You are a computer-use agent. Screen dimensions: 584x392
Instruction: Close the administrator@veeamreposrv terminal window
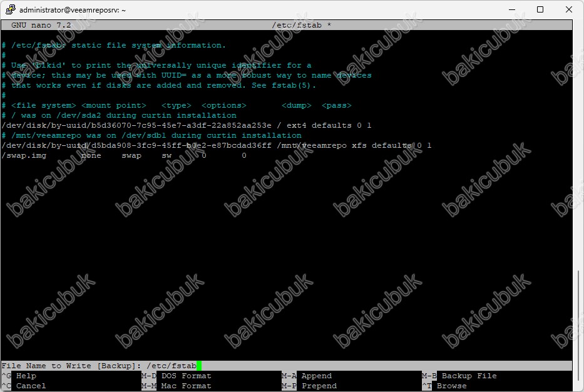tap(569, 9)
